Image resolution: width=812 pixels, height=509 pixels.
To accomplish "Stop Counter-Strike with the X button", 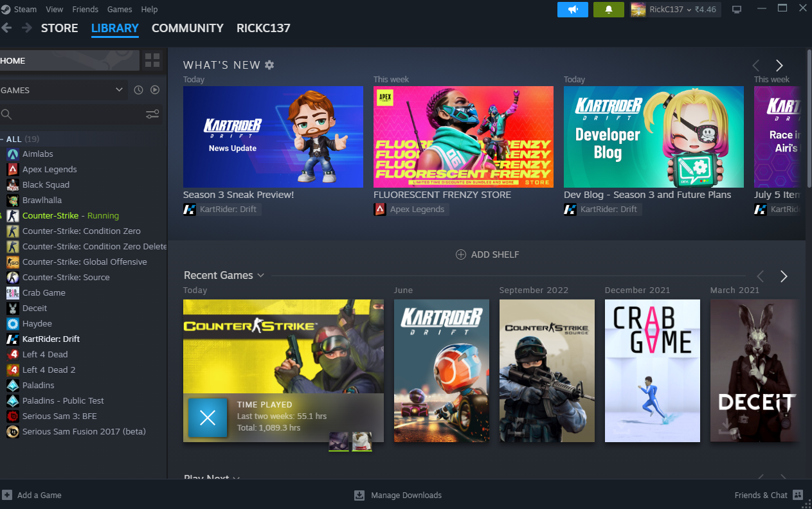I will 207,418.
